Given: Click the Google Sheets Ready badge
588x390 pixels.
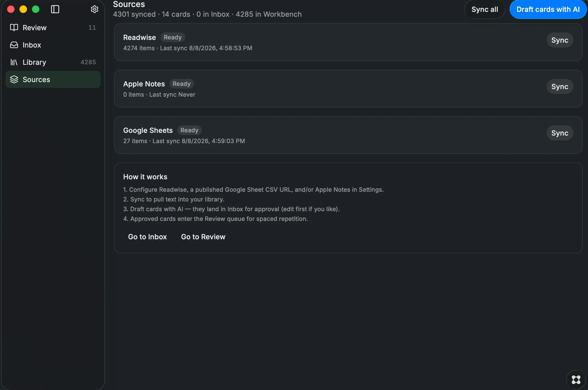Looking at the screenshot, I should (189, 130).
